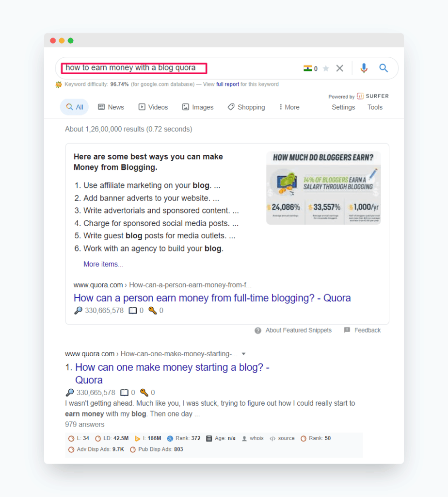Viewport: 448px width, 497px height.
Task: Click the Adv Disp Ads circle icon
Action: (x=71, y=449)
